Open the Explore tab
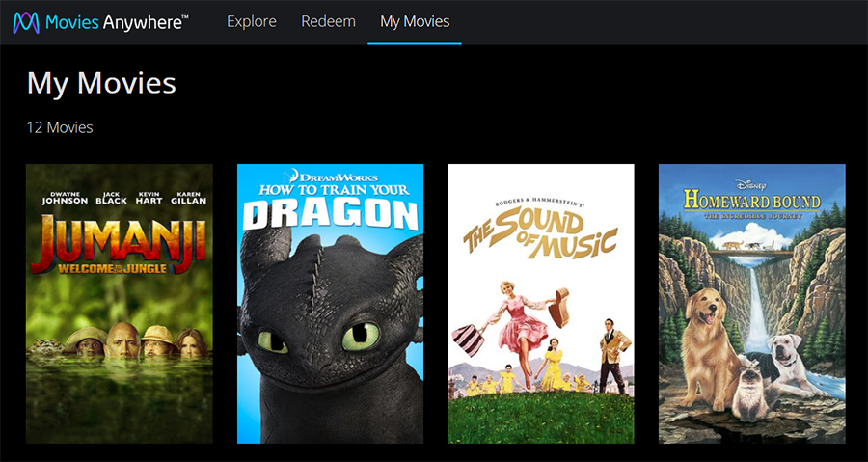The height and width of the screenshot is (462, 868). point(252,21)
